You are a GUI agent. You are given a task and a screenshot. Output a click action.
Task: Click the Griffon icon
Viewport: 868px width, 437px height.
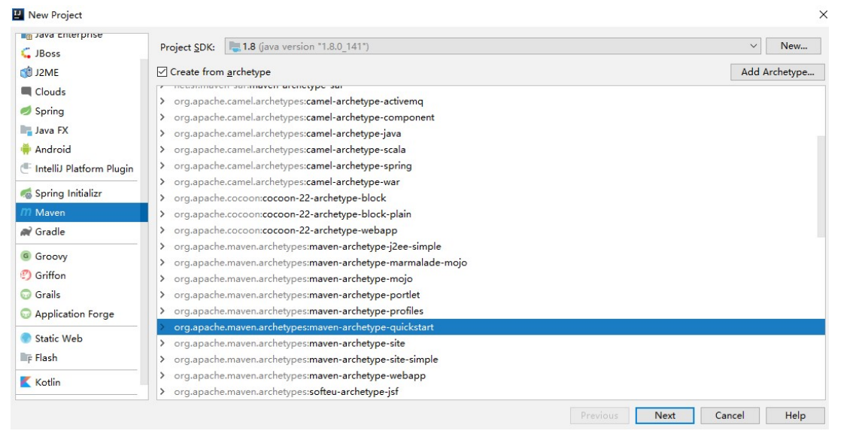coord(26,275)
